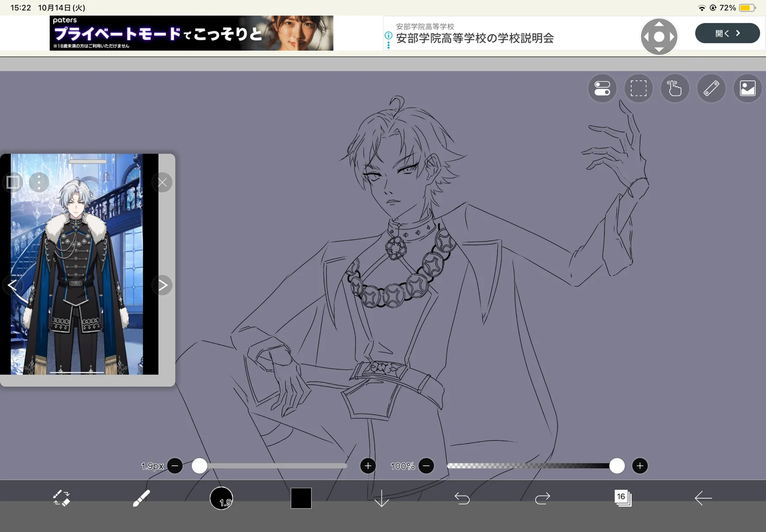Close the reference image window

162,183
